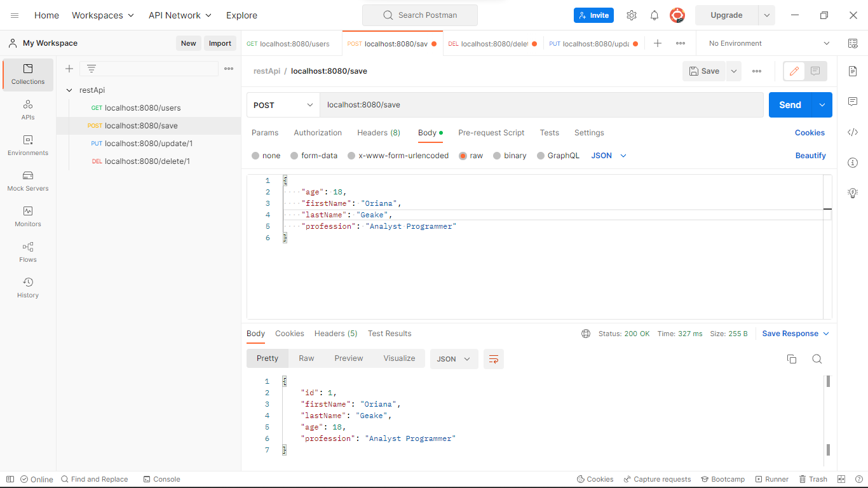Open the user avatar menu
Viewport: 868px width, 488px height.
[677, 15]
